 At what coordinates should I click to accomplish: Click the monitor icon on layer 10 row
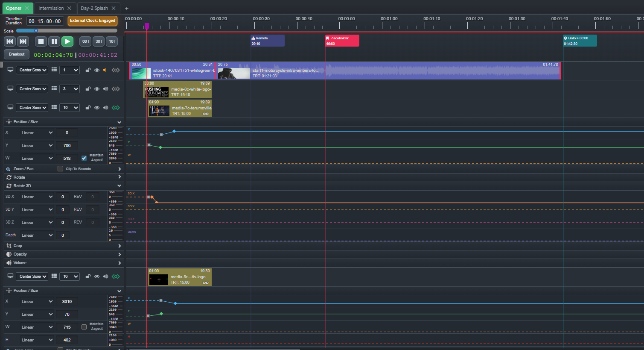10,107
